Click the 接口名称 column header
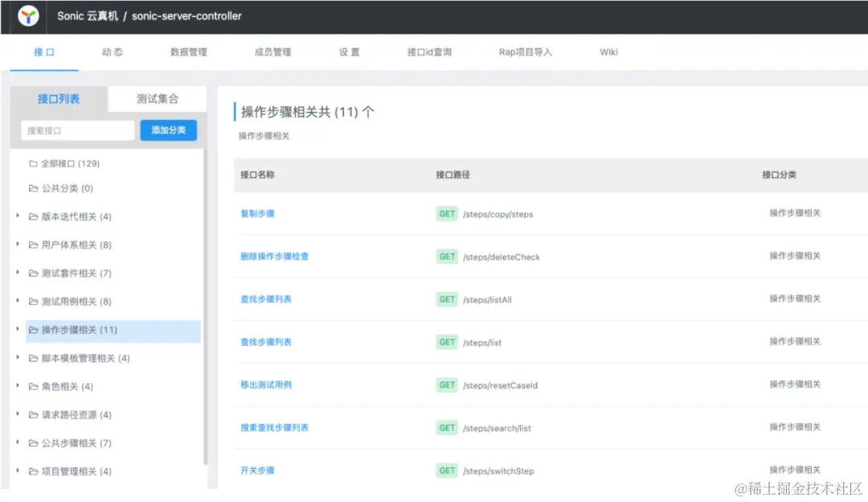This screenshot has height=502, width=868. 257,175
